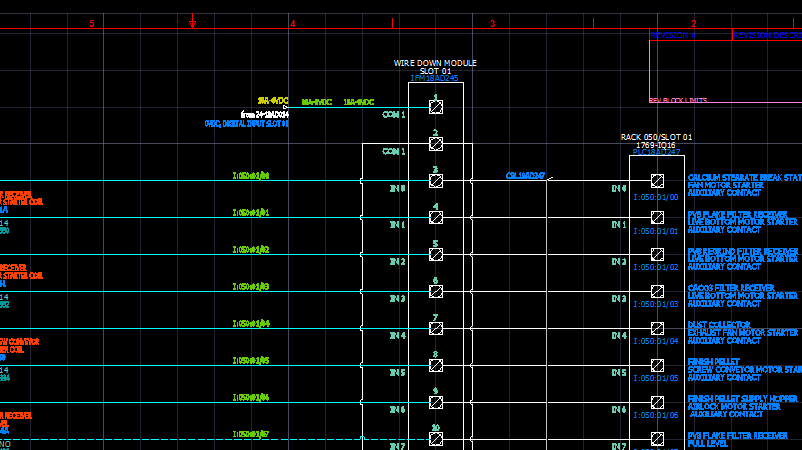The width and height of the screenshot is (802, 450).
Task: Click the AIRLOCK MOTOR STARTER text
Action: tap(734, 407)
